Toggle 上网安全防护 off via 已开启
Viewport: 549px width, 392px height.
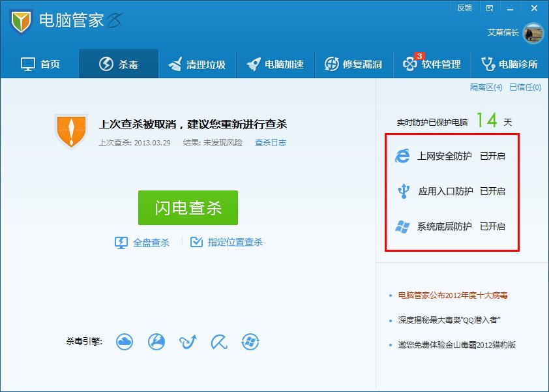click(x=494, y=157)
